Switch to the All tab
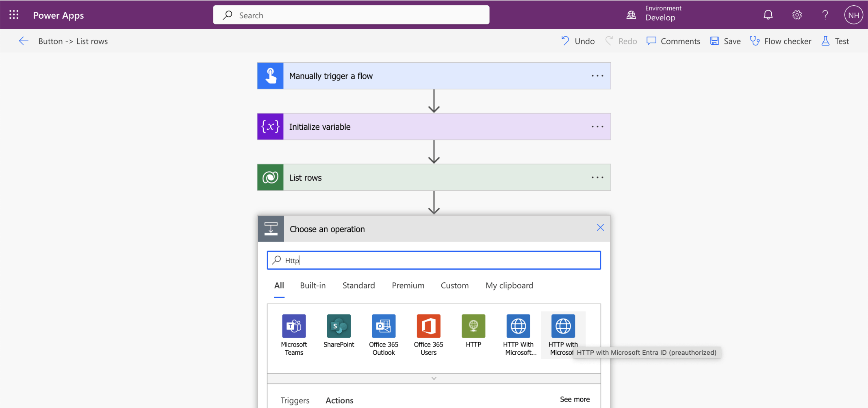 click(x=279, y=286)
